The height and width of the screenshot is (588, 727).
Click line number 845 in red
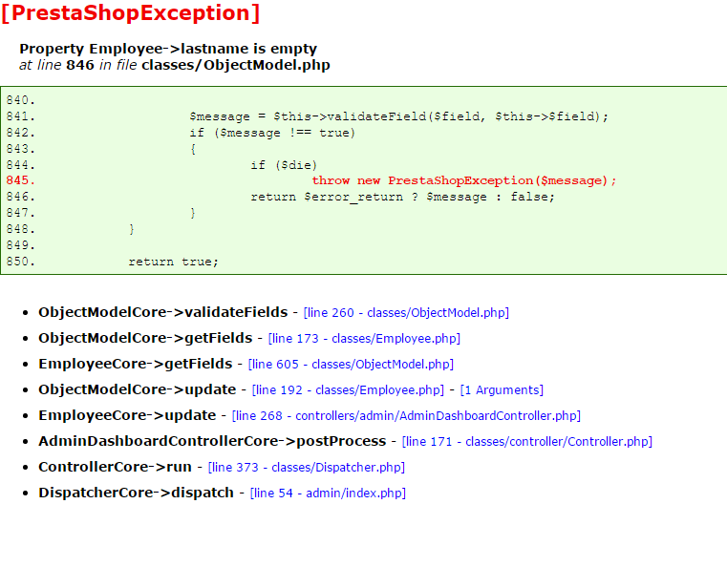[20, 180]
